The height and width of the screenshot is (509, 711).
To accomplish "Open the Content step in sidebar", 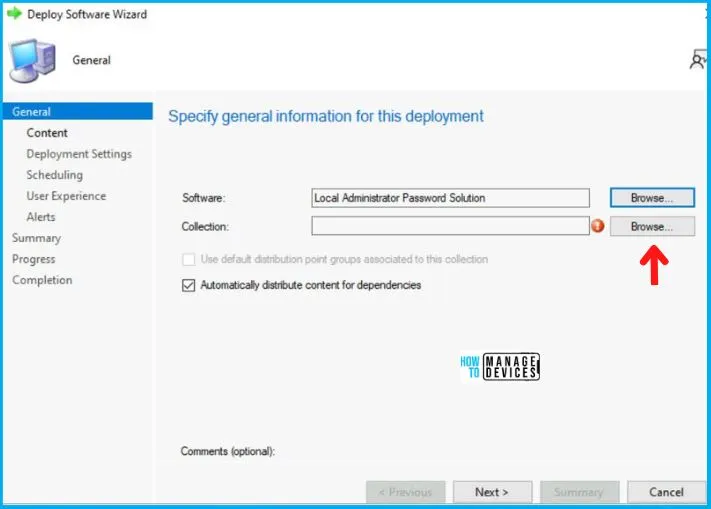I will (47, 133).
